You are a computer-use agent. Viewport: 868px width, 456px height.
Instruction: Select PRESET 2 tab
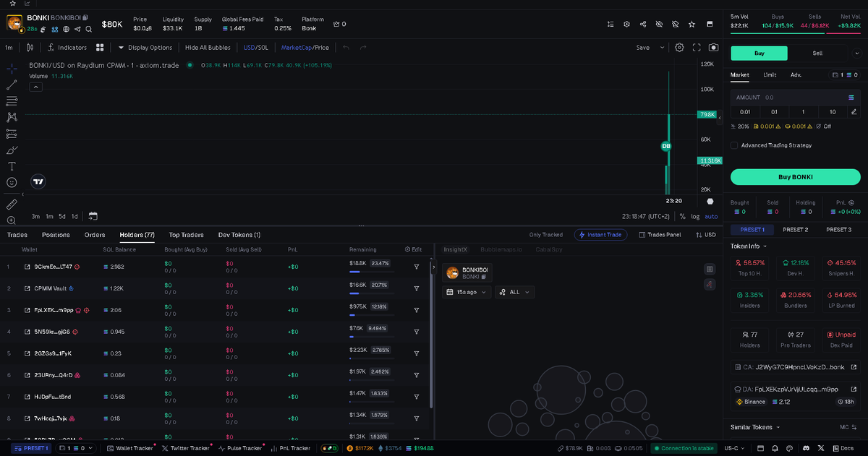[x=795, y=230]
